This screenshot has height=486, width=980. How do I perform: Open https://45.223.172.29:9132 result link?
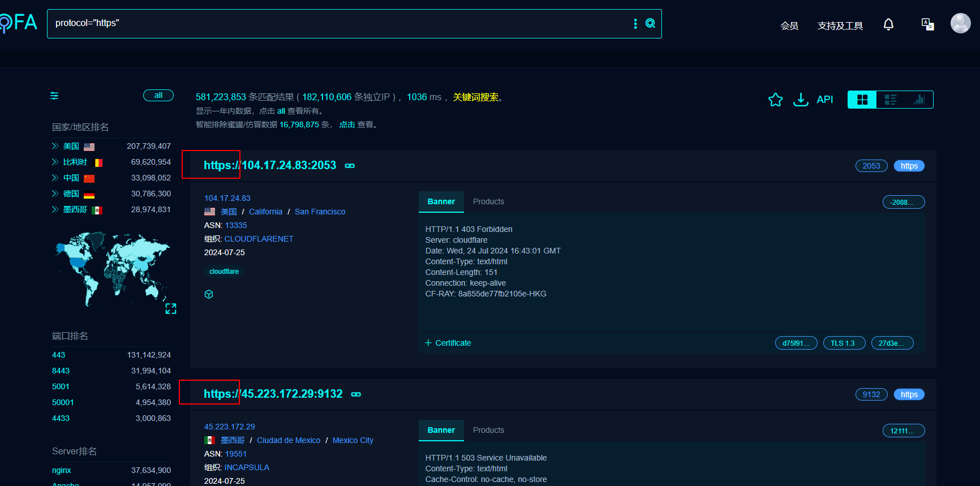[x=273, y=394]
